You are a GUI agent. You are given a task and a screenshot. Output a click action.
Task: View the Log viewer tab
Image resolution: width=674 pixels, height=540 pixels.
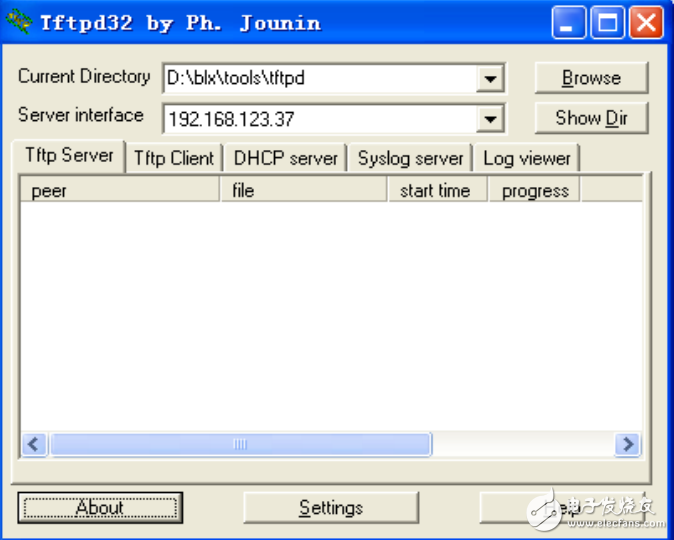[x=526, y=158]
